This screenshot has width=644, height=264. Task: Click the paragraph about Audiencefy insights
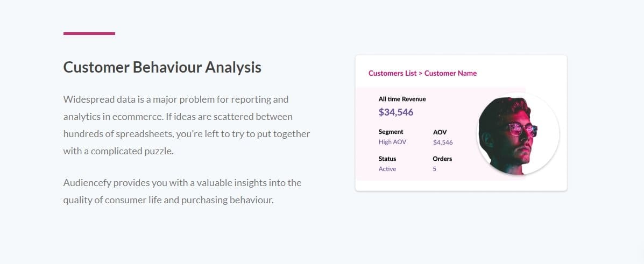point(182,191)
